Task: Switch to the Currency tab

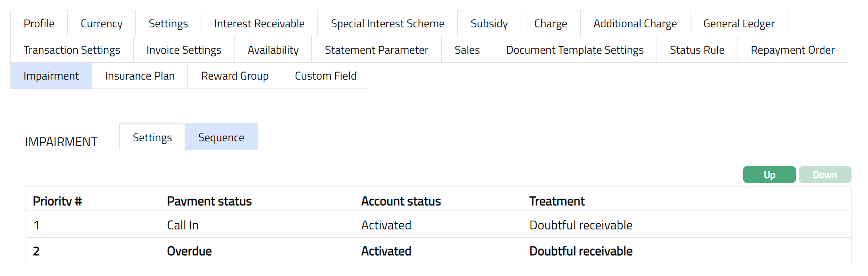Action: click(x=101, y=24)
